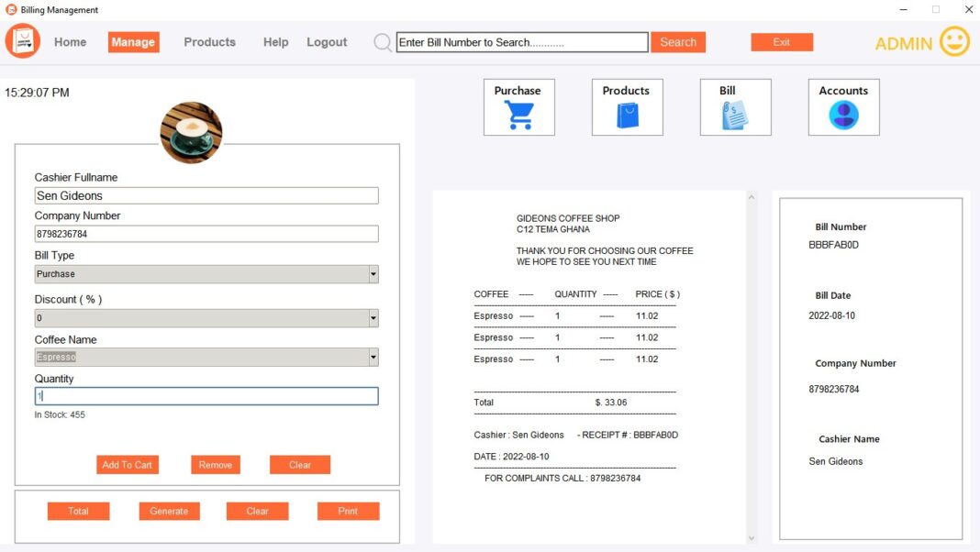Click the coffee shop logo icon
Image resolution: width=980 pixels, height=552 pixels.
pos(22,41)
